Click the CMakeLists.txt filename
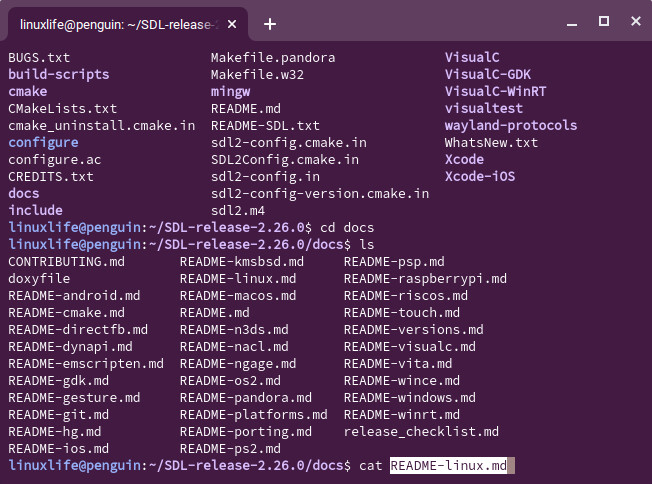 click(63, 108)
